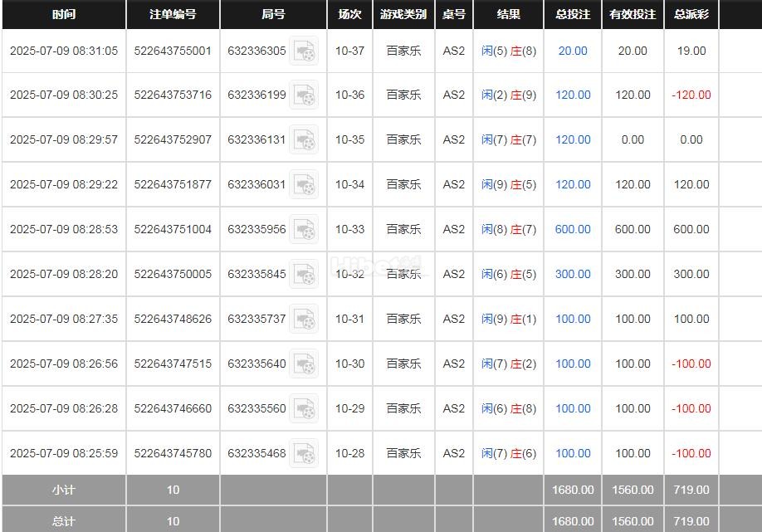This screenshot has width=762, height=532.
Task: View video replay of round 632335956
Action: (304, 230)
